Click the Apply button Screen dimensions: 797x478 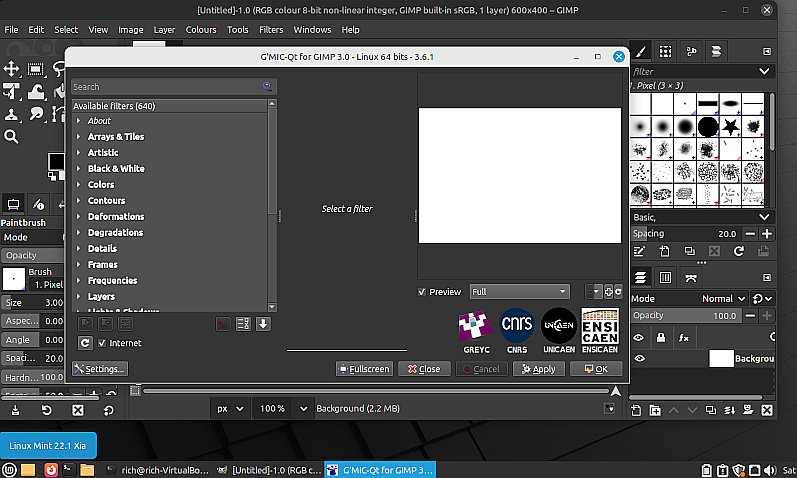point(539,369)
